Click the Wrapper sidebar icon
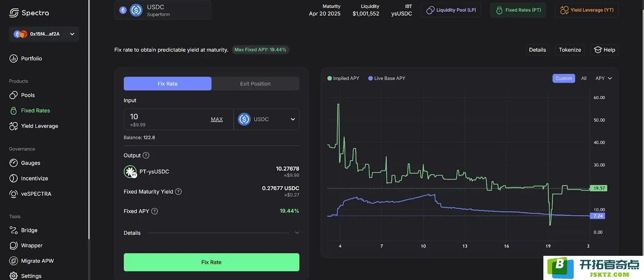Viewport: 644px width, 280px height. coord(13,245)
